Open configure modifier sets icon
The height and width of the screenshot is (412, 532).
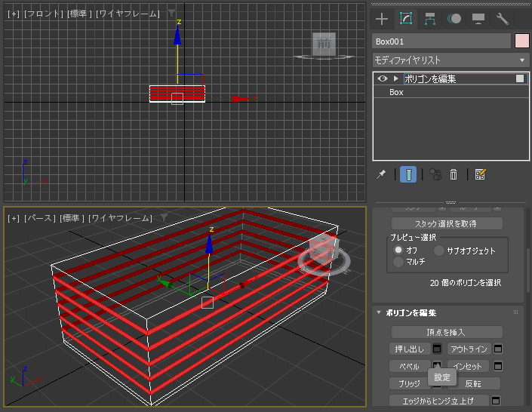(x=480, y=174)
